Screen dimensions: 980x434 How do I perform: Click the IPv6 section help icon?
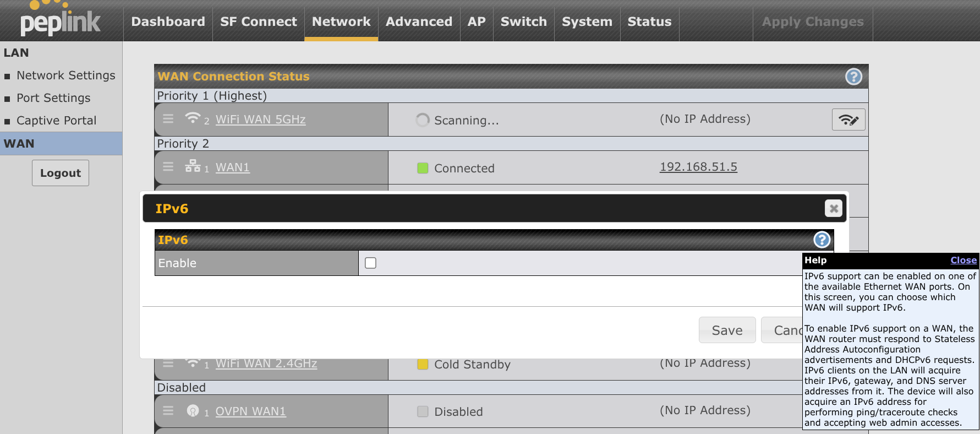click(822, 240)
